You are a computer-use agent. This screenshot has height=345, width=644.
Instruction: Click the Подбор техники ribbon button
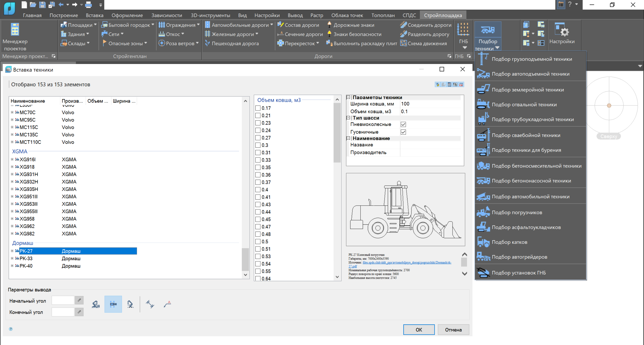[487, 36]
